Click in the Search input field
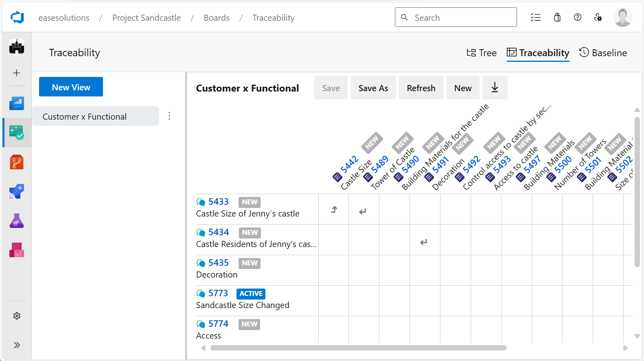 (x=456, y=17)
